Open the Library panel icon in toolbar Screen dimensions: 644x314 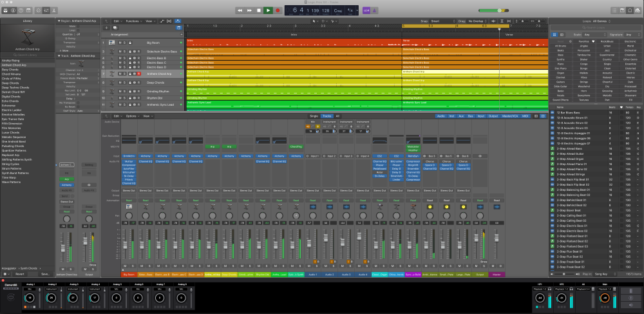pos(6,10)
